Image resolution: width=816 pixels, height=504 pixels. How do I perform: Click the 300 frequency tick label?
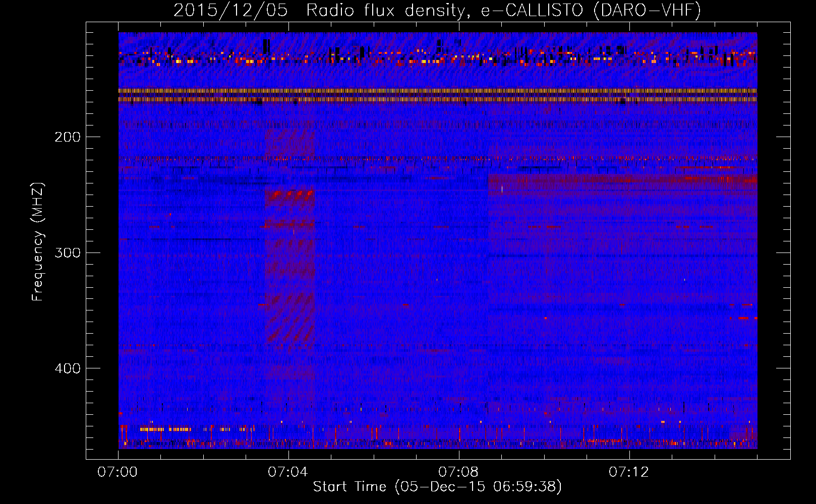[x=68, y=253]
